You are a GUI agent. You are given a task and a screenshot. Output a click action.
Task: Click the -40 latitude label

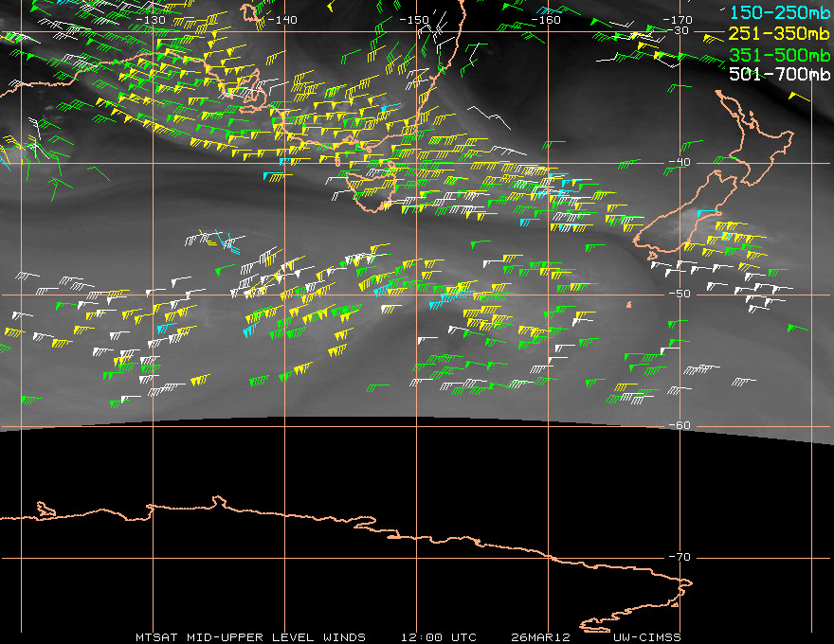click(x=680, y=163)
